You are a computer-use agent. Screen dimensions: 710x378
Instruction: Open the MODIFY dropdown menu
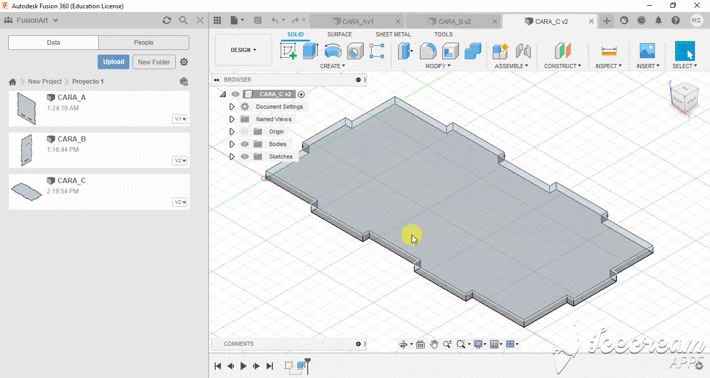(437, 66)
